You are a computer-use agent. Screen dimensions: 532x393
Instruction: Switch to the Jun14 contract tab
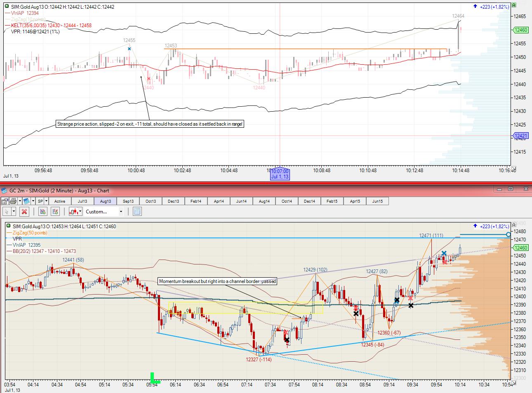pos(241,201)
